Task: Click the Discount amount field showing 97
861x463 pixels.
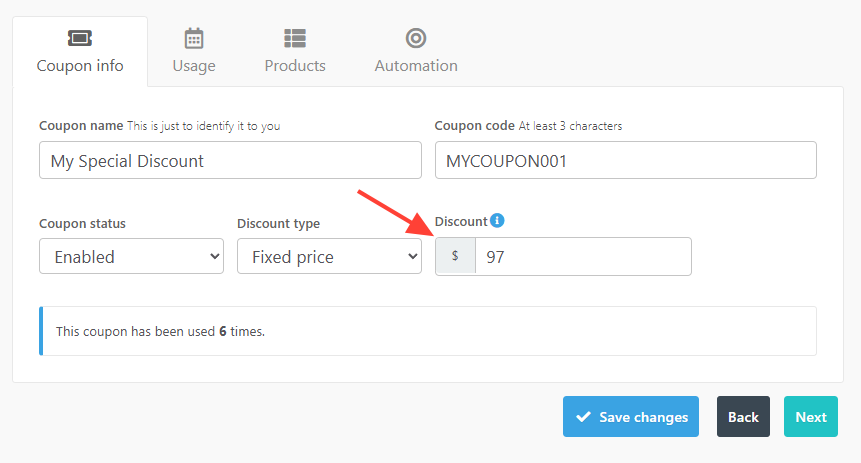Action: pos(583,256)
